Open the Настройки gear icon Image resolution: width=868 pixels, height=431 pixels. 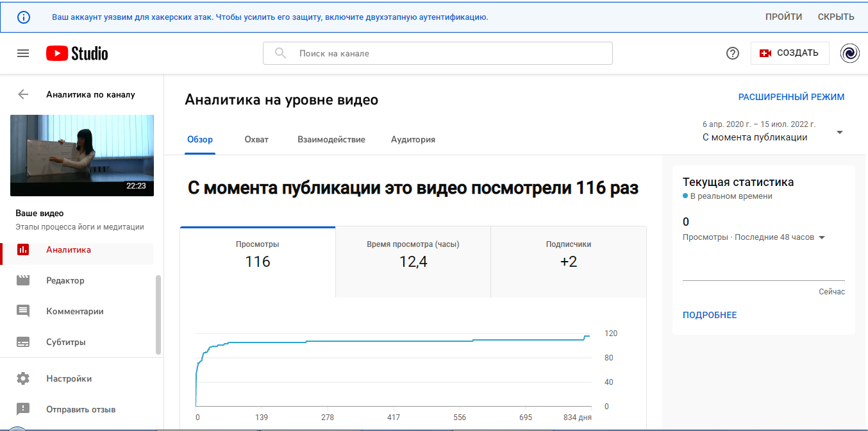tap(23, 378)
